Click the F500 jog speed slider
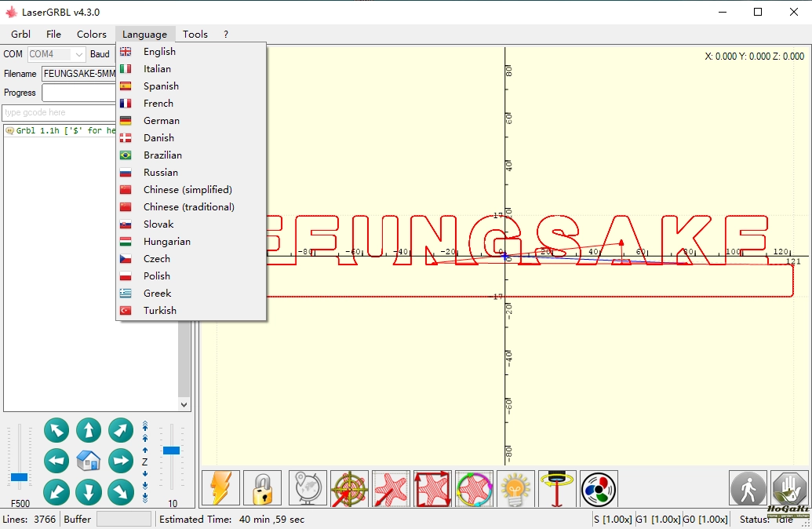The image size is (812, 529). point(20,476)
